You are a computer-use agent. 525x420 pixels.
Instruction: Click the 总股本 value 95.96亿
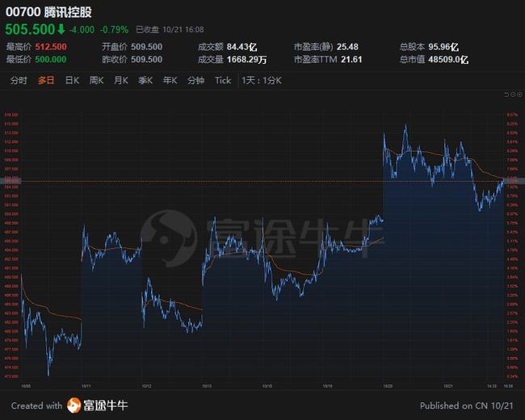pyautogui.click(x=443, y=47)
